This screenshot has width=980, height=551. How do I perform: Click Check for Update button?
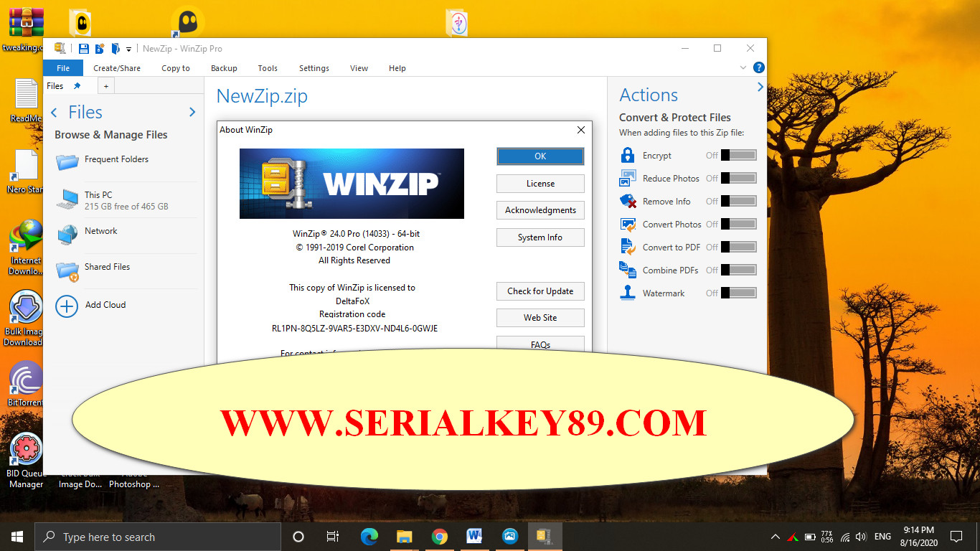click(x=540, y=291)
